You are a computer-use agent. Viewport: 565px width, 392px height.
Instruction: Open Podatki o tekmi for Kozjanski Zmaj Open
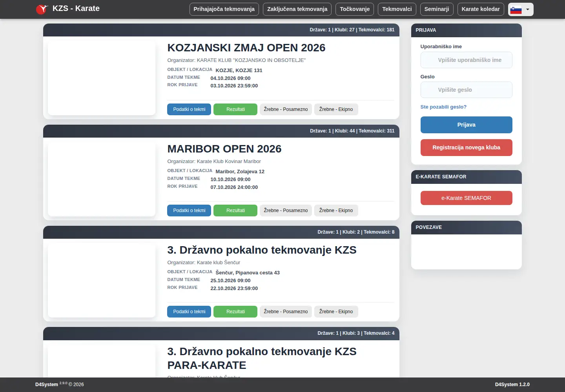point(189,109)
